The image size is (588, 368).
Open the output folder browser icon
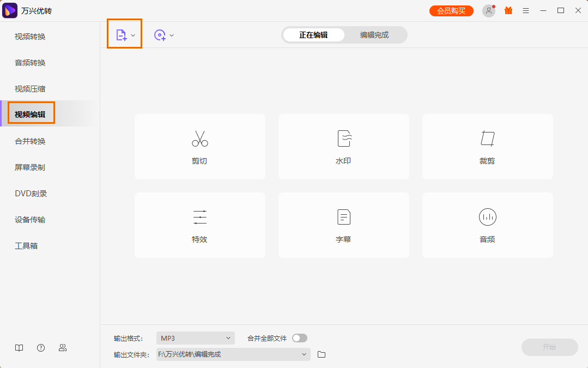[321, 354]
